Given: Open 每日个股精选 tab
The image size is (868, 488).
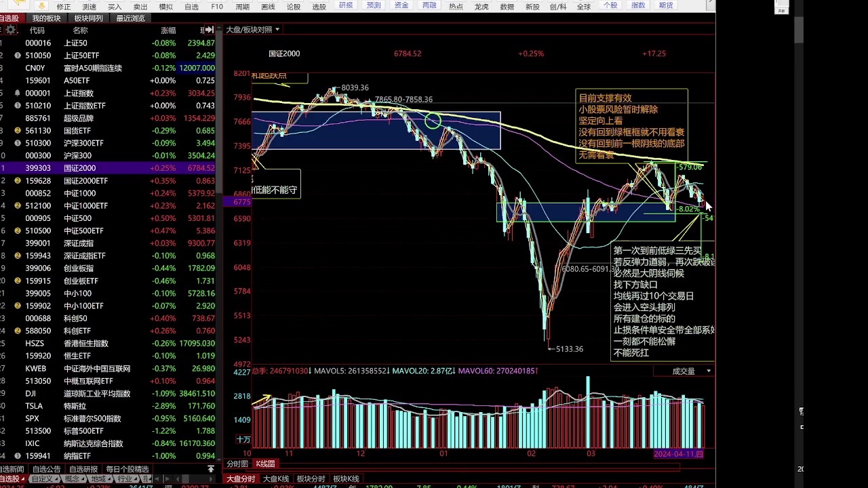Looking at the screenshot, I should coord(127,469).
